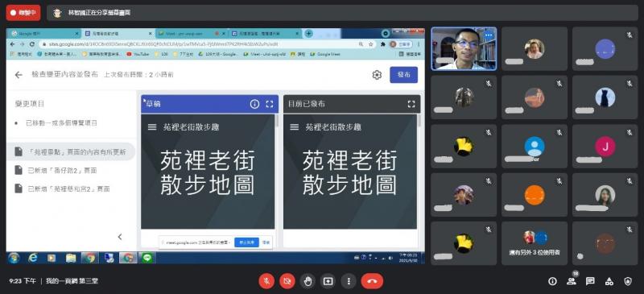This screenshot has height=294, width=644.
Task: Open the present now screen-share button
Action: pyautogui.click(x=328, y=281)
